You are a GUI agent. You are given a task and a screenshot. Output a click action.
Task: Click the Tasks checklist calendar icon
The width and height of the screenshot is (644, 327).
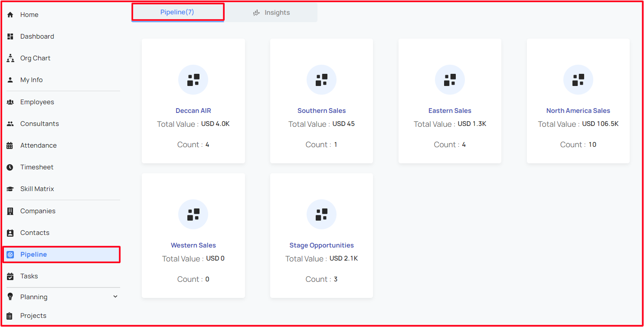pos(10,276)
